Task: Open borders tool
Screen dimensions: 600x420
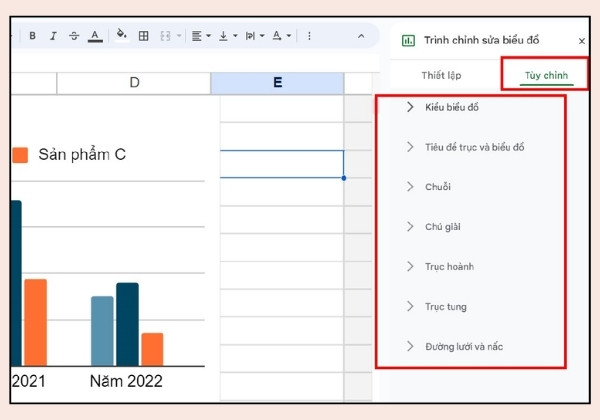Action: pos(143,36)
